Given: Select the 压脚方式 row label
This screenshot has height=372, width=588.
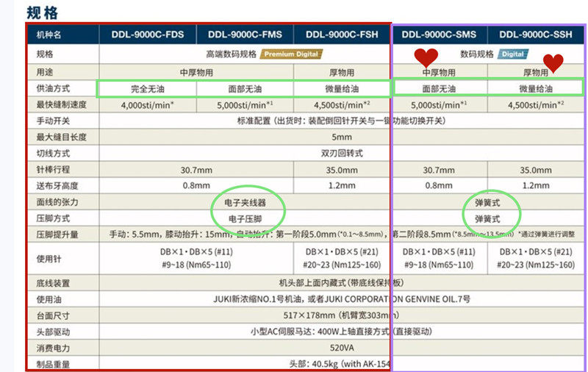Looking at the screenshot, I should tap(53, 218).
